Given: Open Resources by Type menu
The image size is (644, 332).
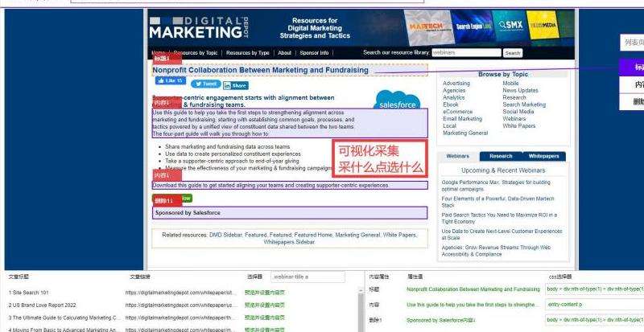Looking at the screenshot, I should 248,53.
